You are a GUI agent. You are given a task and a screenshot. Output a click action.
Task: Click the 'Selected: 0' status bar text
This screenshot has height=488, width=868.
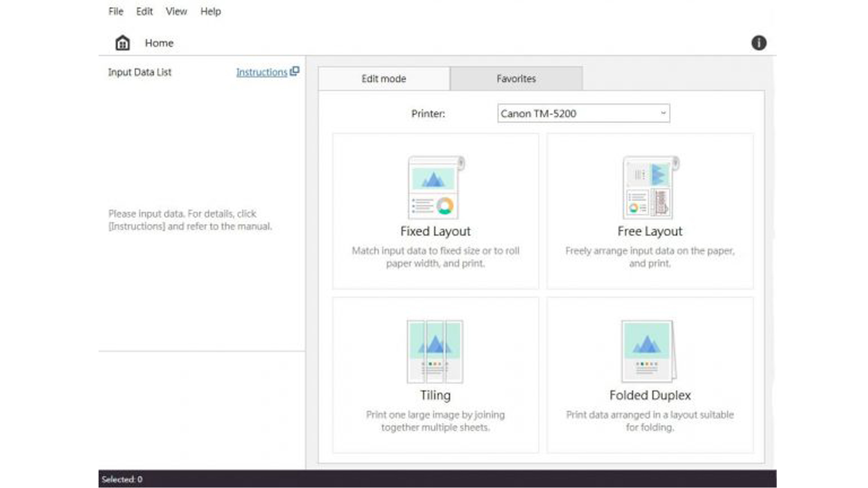click(122, 479)
